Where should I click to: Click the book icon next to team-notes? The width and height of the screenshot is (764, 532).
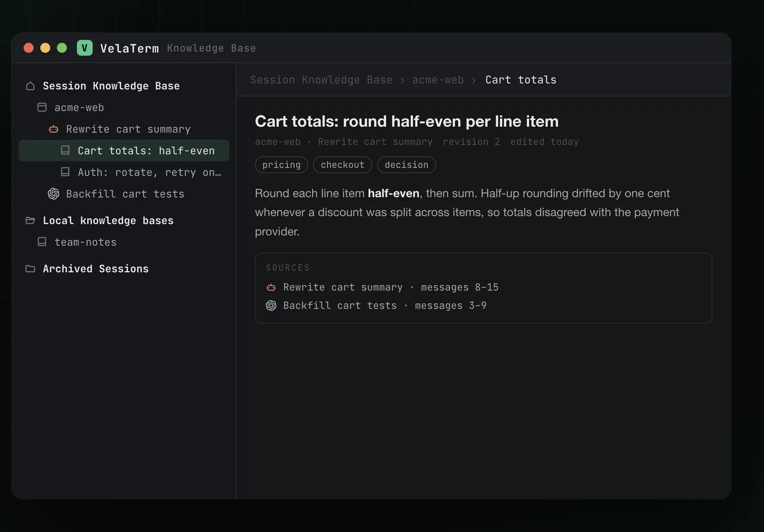tap(42, 242)
